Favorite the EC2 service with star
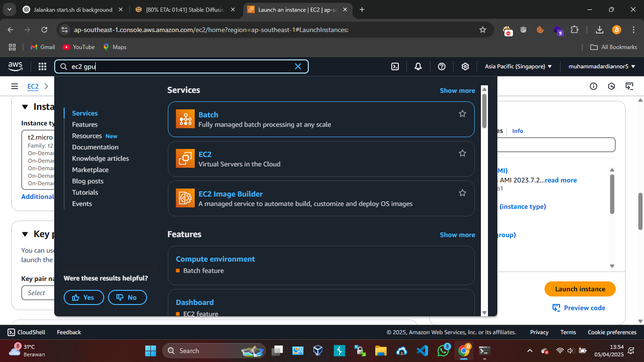Image resolution: width=644 pixels, height=362 pixels. (462, 153)
